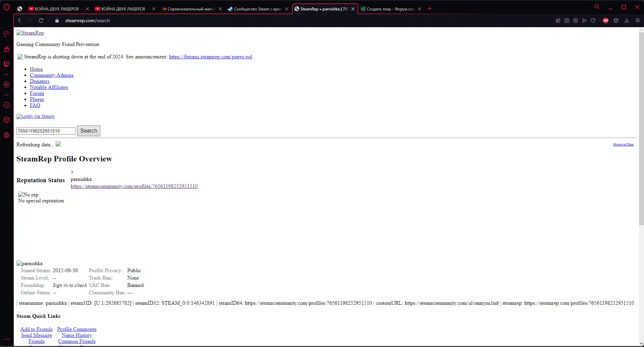Open the Friends quick link
This screenshot has height=347, width=644.
click(37, 341)
